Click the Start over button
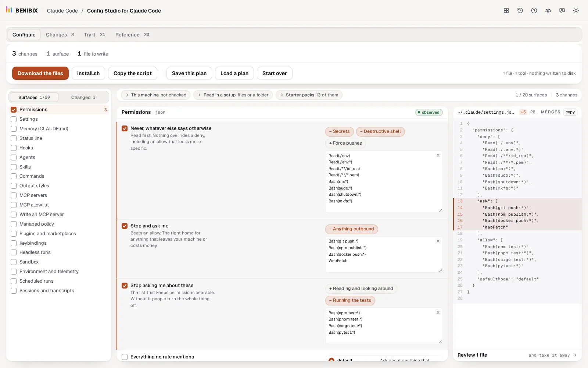 tap(275, 73)
